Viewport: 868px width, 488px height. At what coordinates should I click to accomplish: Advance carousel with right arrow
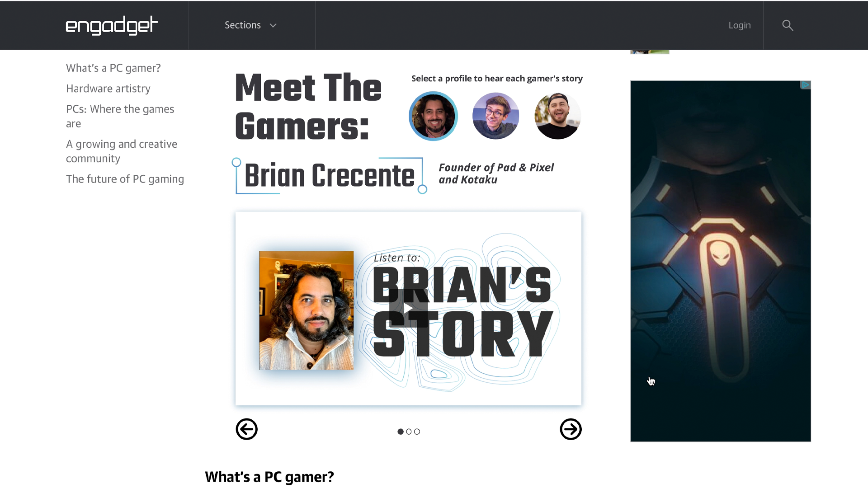[x=571, y=429]
